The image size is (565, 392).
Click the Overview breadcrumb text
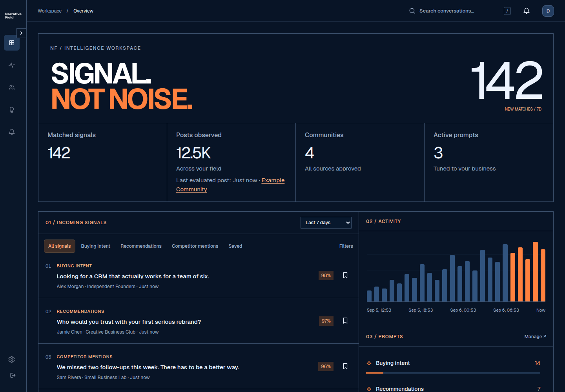[x=83, y=11]
